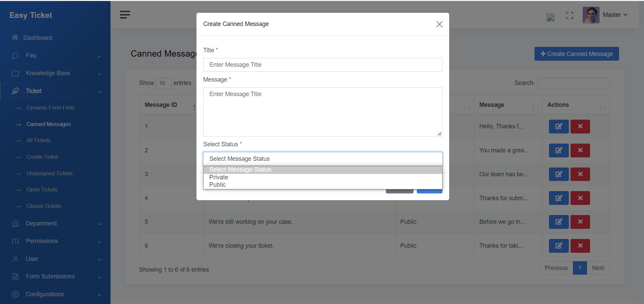
Task: Open All Tickets in sidebar
Action: [x=38, y=141]
